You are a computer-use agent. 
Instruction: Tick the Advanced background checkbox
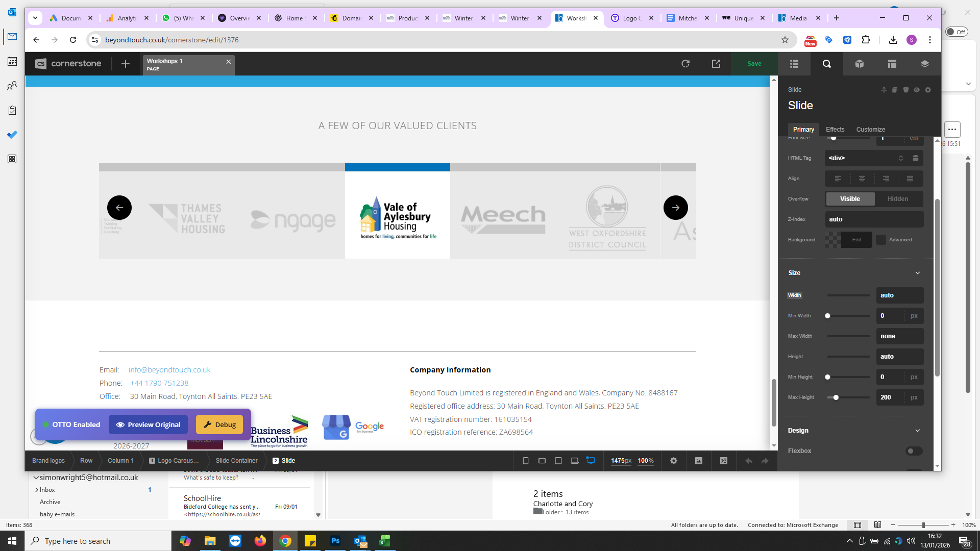(881, 240)
